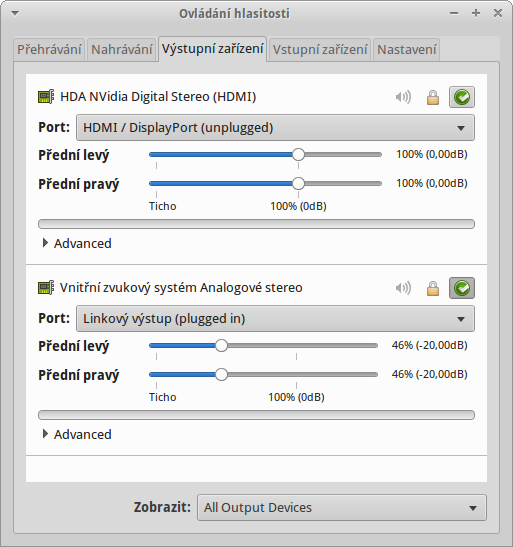This screenshot has height=547, width=513.
Task: Click the sound card icon beside HDA NVidia
Action: click(46, 97)
